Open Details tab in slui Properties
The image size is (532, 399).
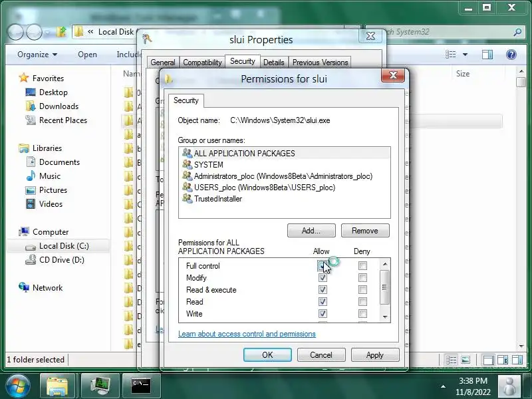tap(274, 63)
